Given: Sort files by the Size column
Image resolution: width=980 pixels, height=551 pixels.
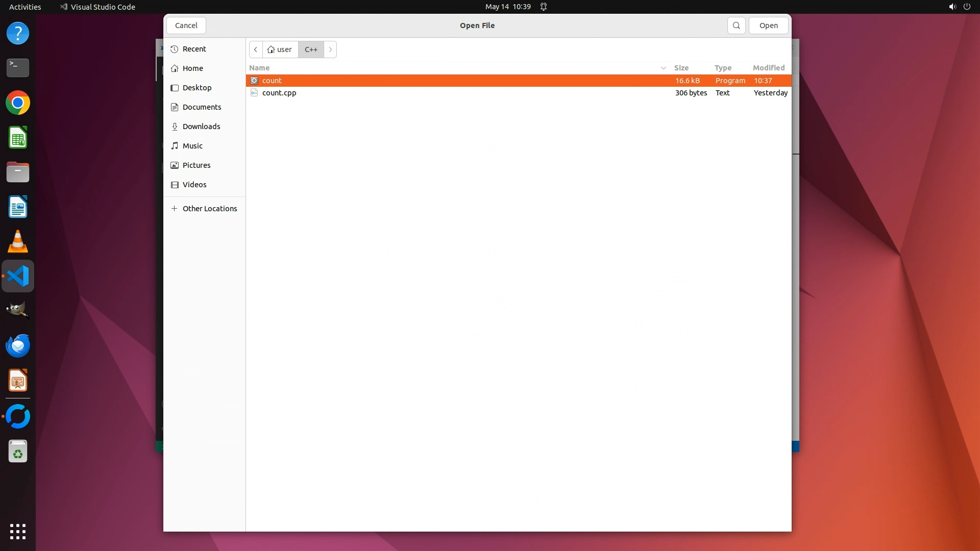Looking at the screenshot, I should (681, 68).
